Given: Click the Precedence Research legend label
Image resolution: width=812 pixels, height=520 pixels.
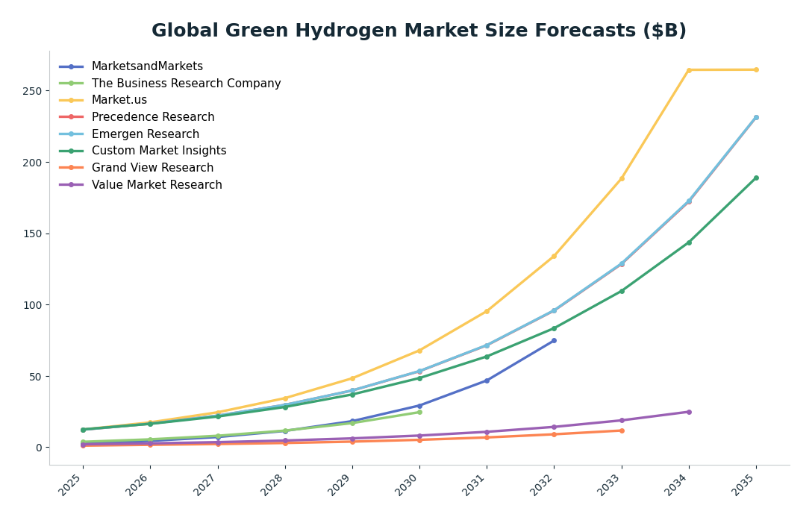Looking at the screenshot, I should pos(153,117).
